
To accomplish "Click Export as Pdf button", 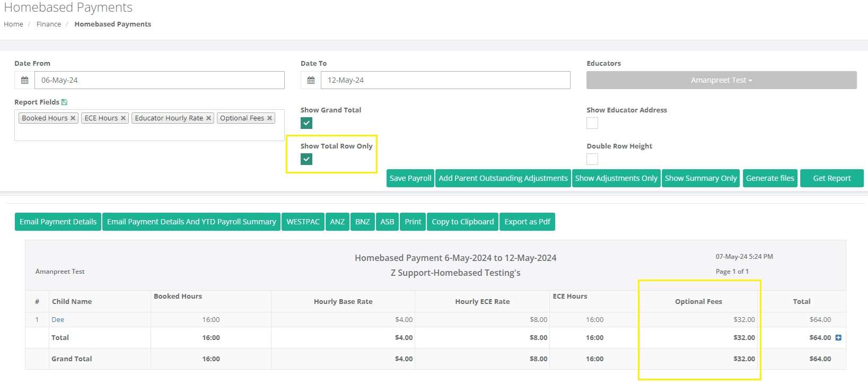I will [x=528, y=222].
